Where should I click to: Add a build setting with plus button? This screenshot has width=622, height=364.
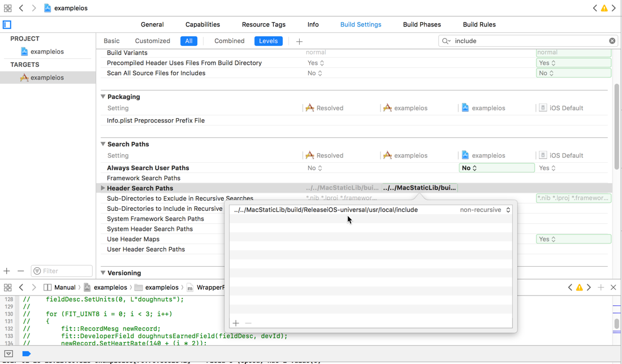[299, 41]
